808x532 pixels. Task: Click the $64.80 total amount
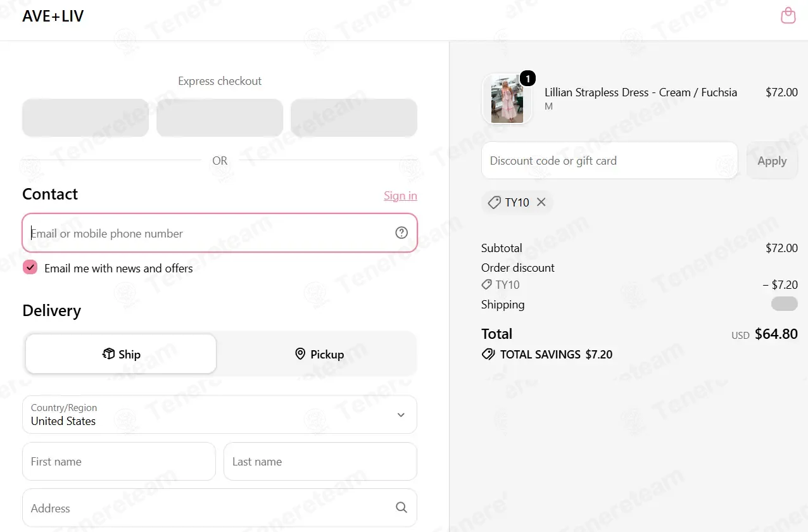click(776, 334)
